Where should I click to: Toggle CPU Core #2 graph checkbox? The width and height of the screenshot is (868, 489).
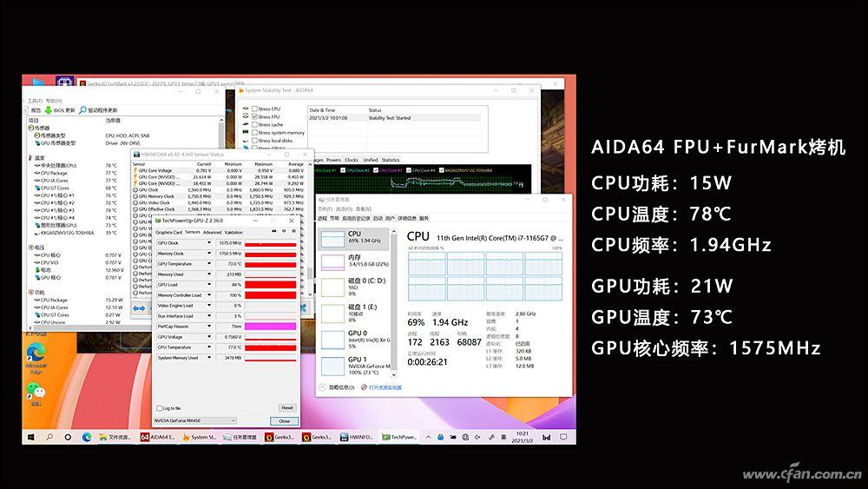pyautogui.click(x=343, y=170)
